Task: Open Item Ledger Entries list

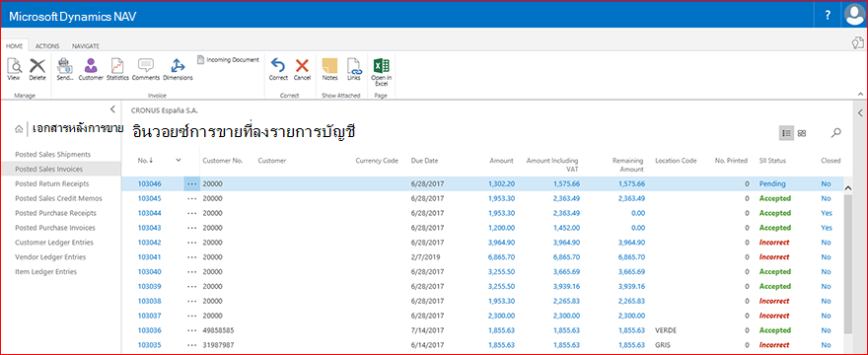Action: pyautogui.click(x=46, y=271)
